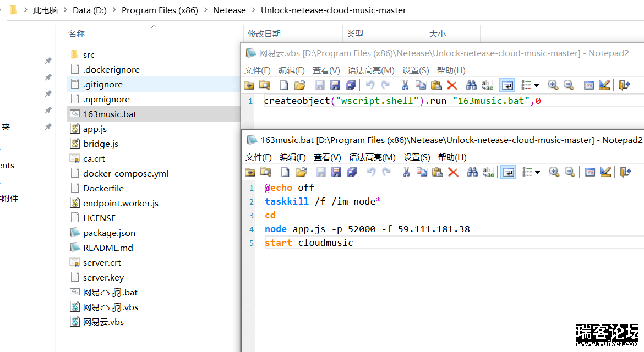Click Save Copy icon in 网易云.vbs Notepad2 toolbar
Viewport: 644px width, 352px height.
point(351,85)
